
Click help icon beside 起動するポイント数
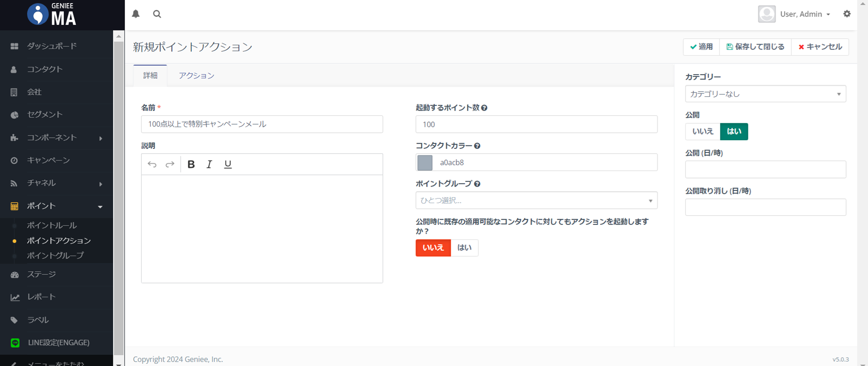[484, 108]
